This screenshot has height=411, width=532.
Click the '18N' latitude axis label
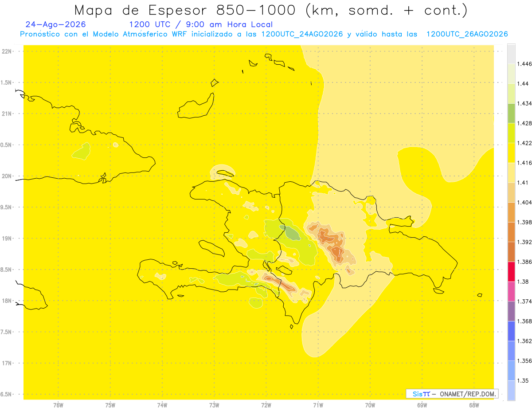coord(8,301)
